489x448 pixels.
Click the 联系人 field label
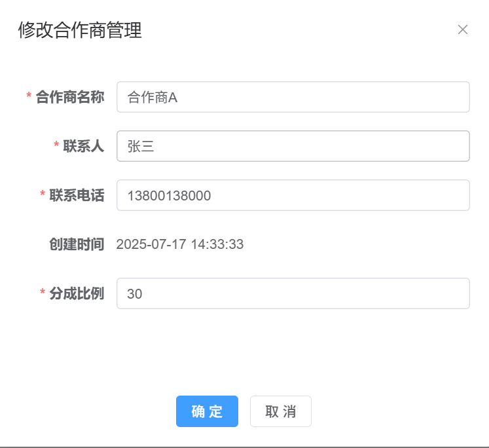(83, 146)
